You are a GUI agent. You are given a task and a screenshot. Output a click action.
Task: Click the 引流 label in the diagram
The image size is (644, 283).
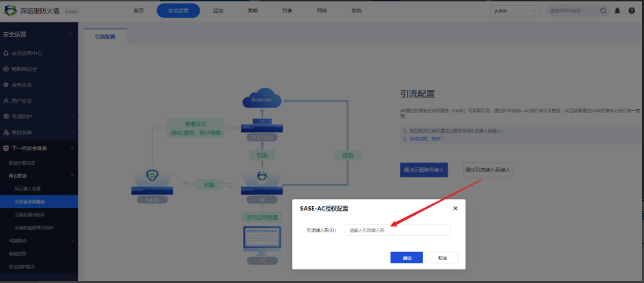point(262,155)
